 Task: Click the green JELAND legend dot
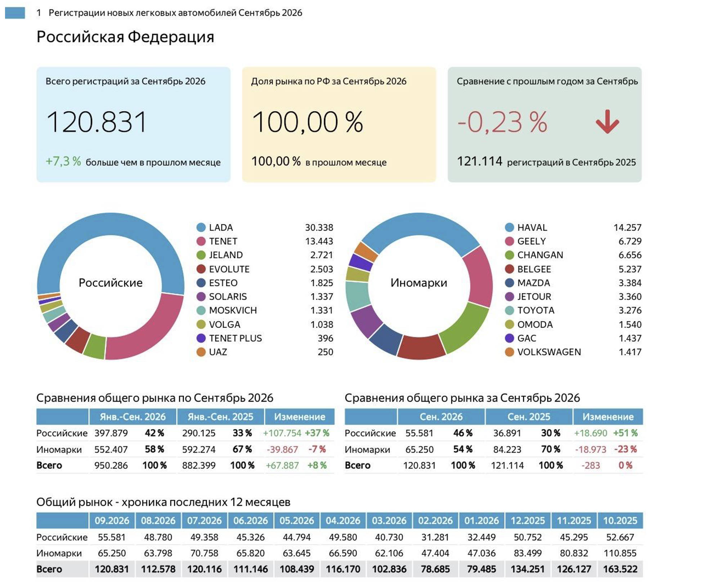point(201,255)
